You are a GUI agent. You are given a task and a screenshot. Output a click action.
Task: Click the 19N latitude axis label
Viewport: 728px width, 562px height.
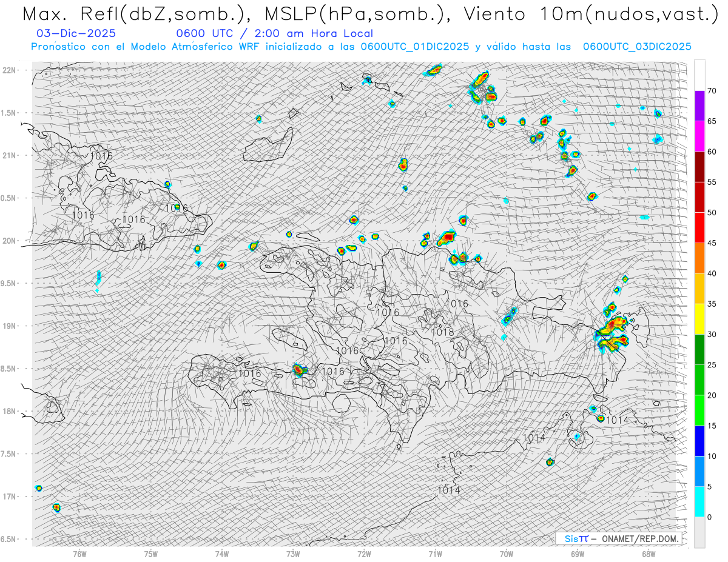coord(10,326)
